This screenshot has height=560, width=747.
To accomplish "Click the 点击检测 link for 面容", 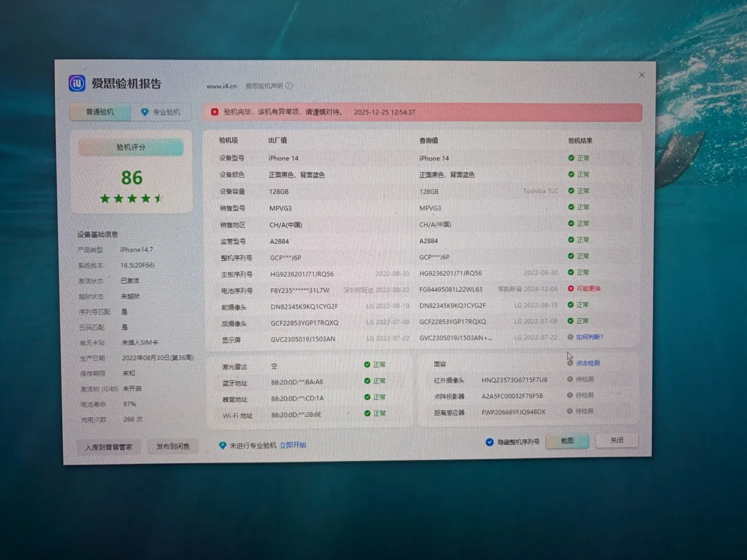I will pyautogui.click(x=588, y=363).
